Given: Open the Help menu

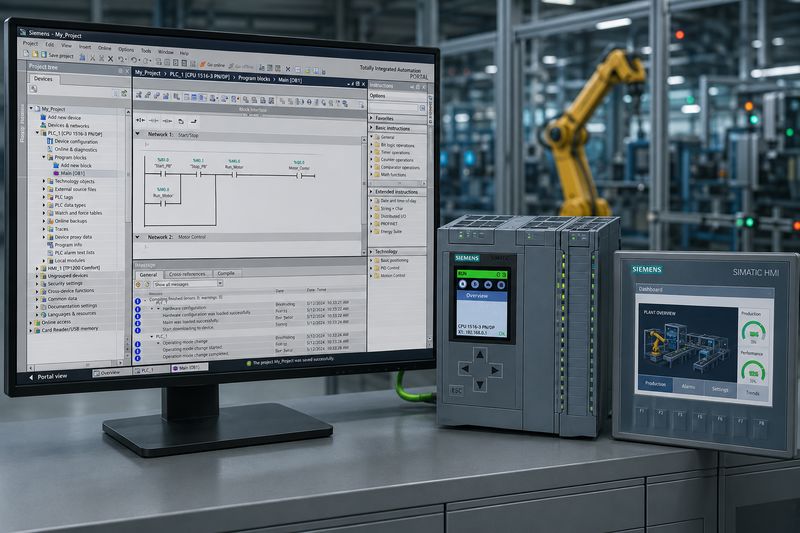Looking at the screenshot, I should [184, 53].
